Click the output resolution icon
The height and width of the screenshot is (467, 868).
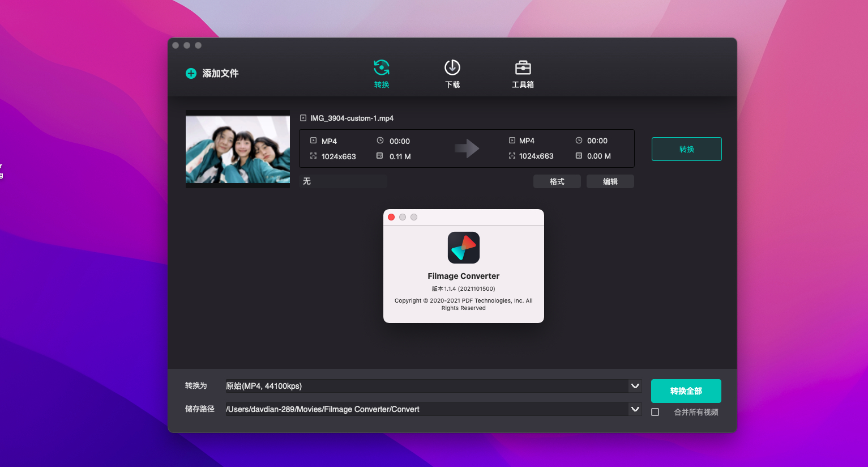(x=512, y=155)
